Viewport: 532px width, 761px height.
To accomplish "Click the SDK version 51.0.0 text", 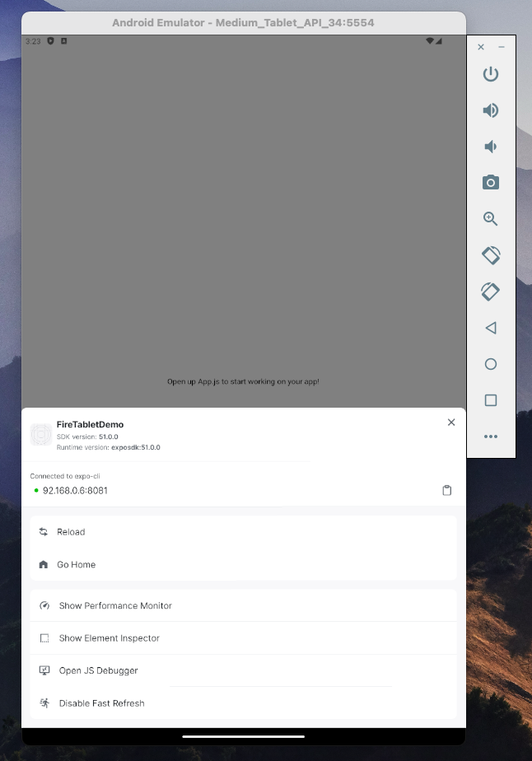I will pos(87,437).
